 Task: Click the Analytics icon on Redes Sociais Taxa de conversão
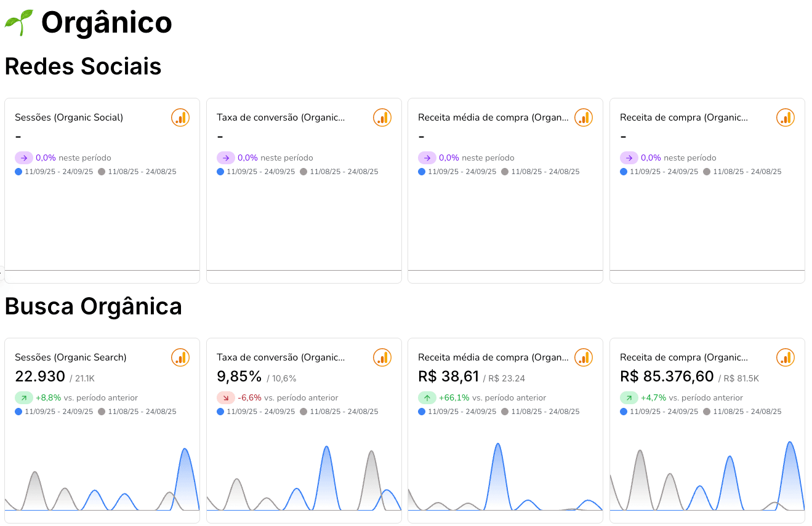382,118
